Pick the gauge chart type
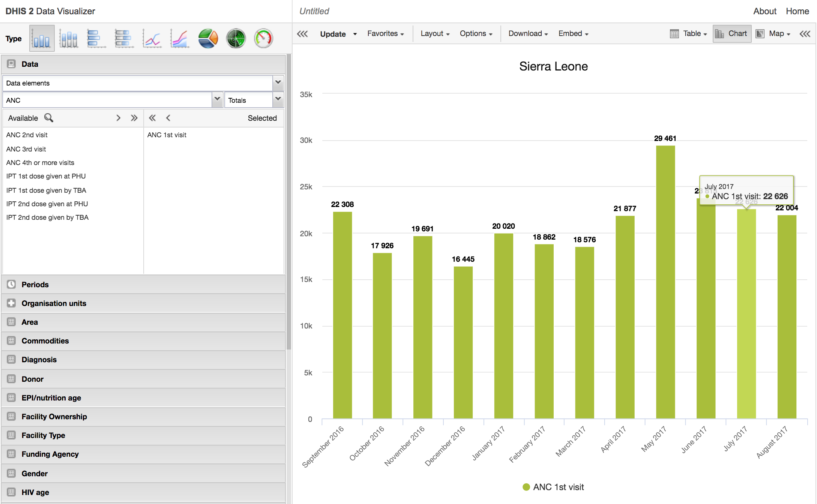The height and width of the screenshot is (504, 817). coord(263,38)
